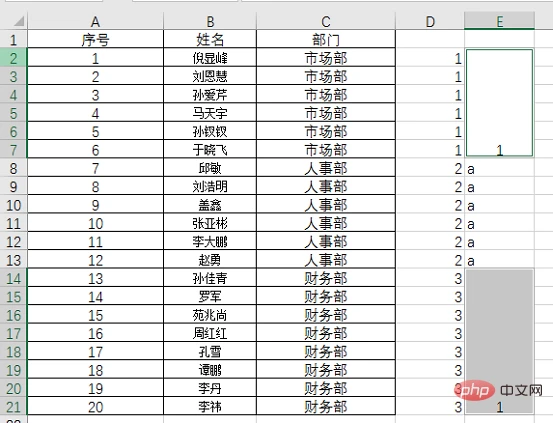
Task: Select cell E8 containing letter a
Action: (x=499, y=169)
